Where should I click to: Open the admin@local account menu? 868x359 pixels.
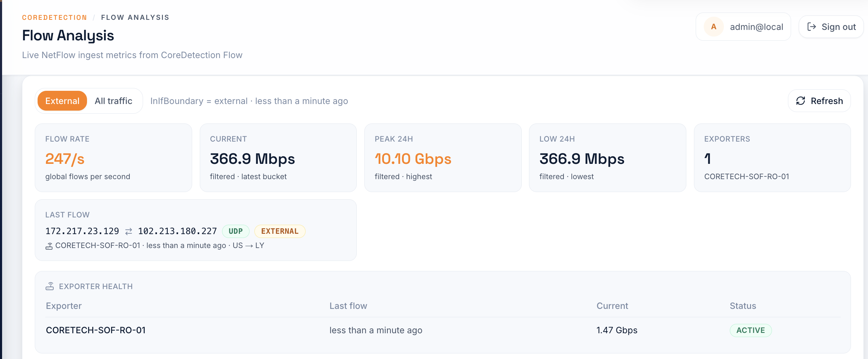pos(743,27)
